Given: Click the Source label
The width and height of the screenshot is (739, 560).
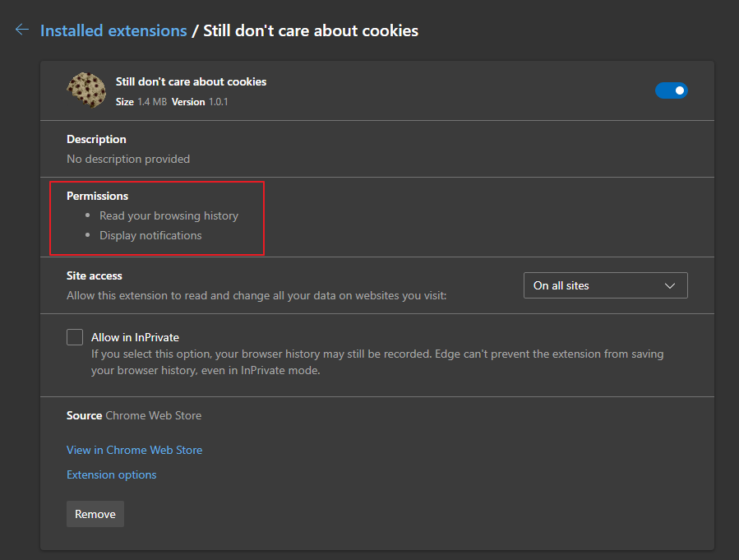Looking at the screenshot, I should coord(84,415).
